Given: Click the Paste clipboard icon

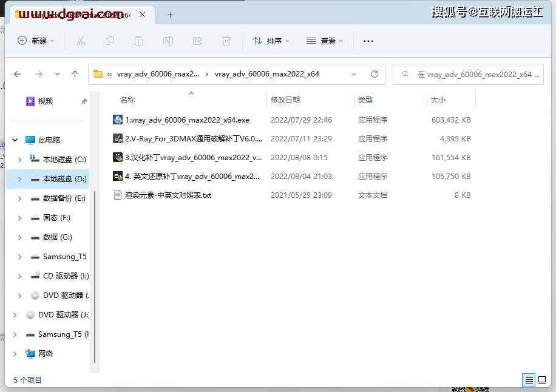Looking at the screenshot, I should (x=139, y=41).
